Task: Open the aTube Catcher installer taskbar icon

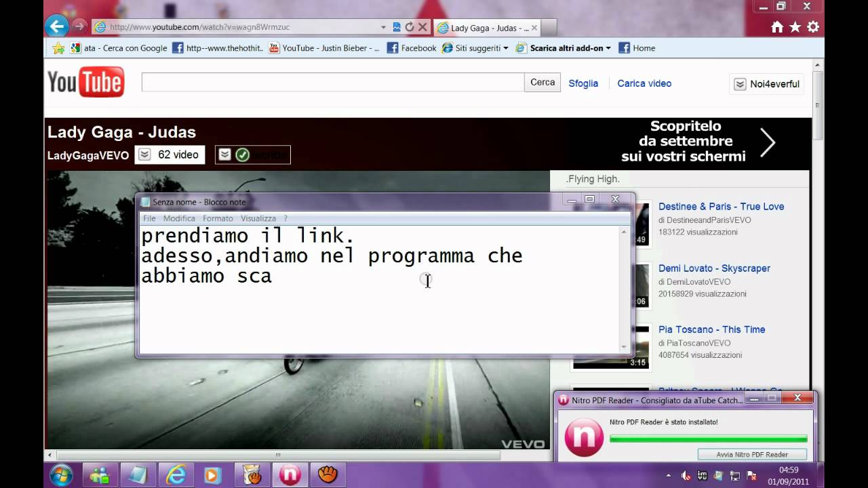Action: [252, 476]
